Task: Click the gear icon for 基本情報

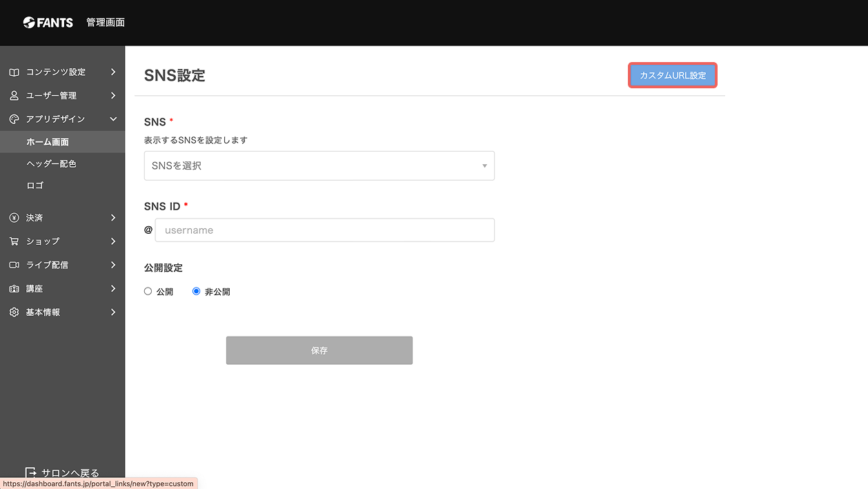Action: pos(14,312)
